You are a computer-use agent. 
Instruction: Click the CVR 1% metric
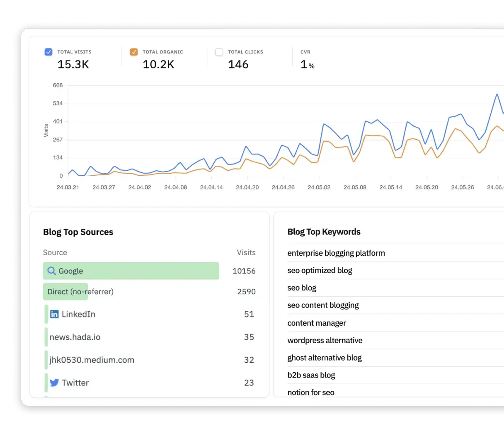[306, 64]
